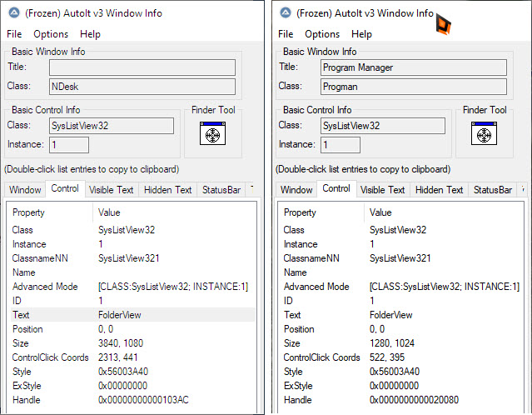532x415 pixels.
Task: Open the Options menu in the right window
Action: click(321, 34)
